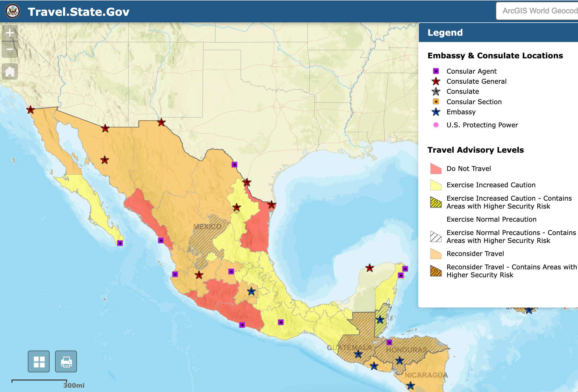
Task: Click the print map button
Action: coord(66,361)
